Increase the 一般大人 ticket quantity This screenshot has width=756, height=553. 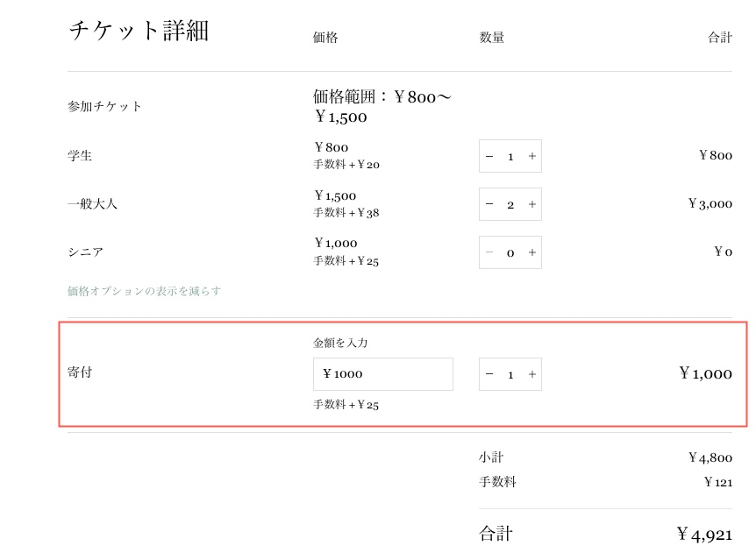coord(531,204)
